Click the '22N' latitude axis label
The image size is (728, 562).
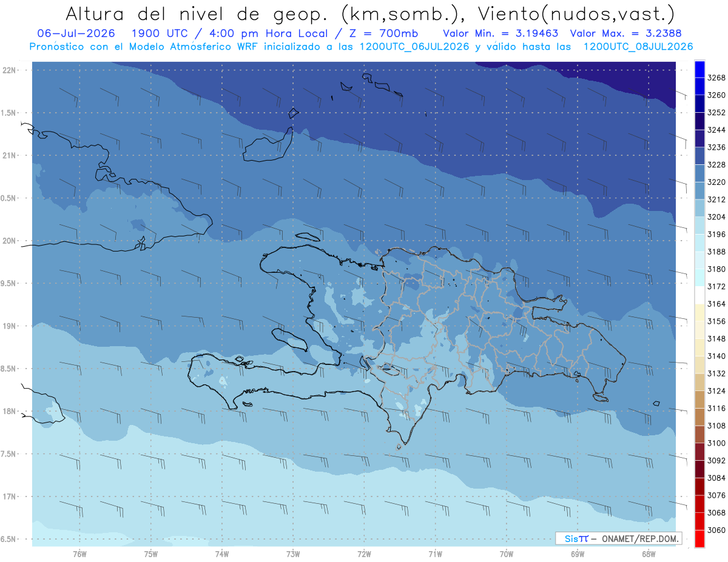(x=8, y=70)
